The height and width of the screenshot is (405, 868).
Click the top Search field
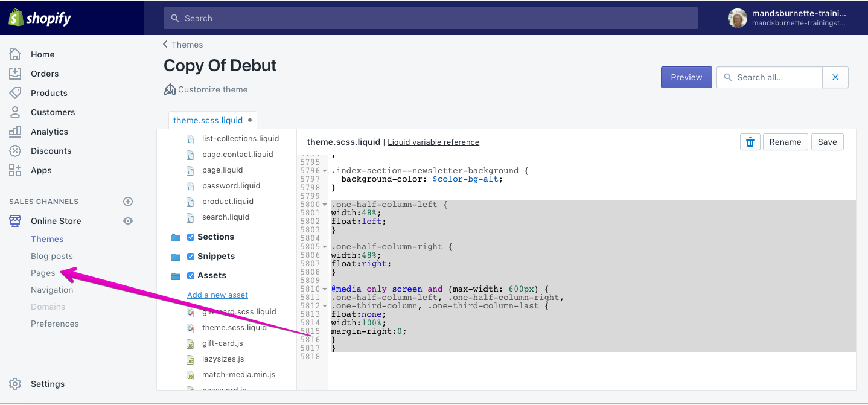click(x=431, y=18)
